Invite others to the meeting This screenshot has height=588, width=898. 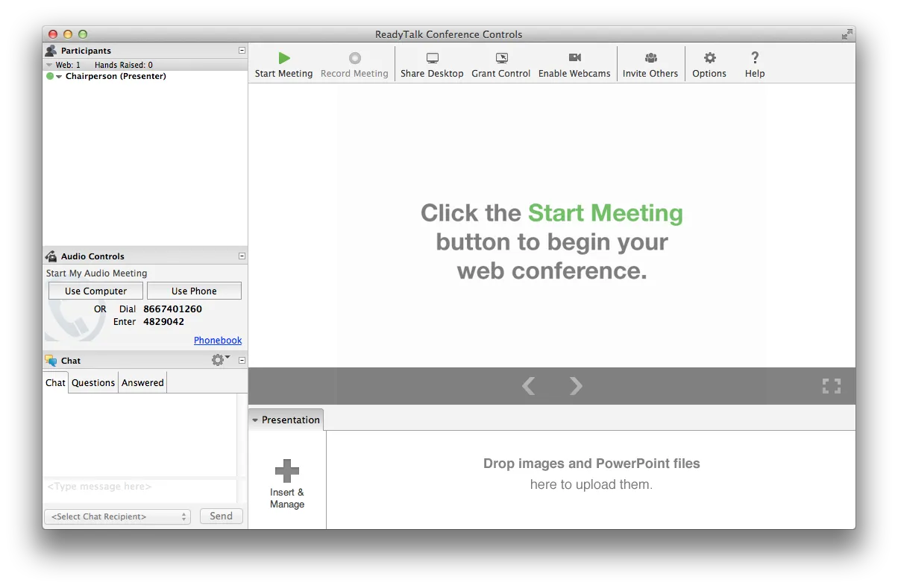point(650,64)
